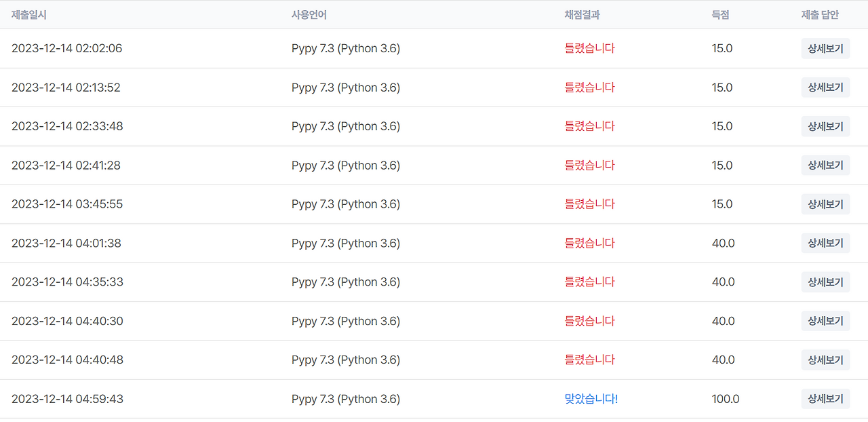Click 틀렸습니다 link for the 04:35:33 submission
Viewport: 868px width, 422px height.
(590, 282)
